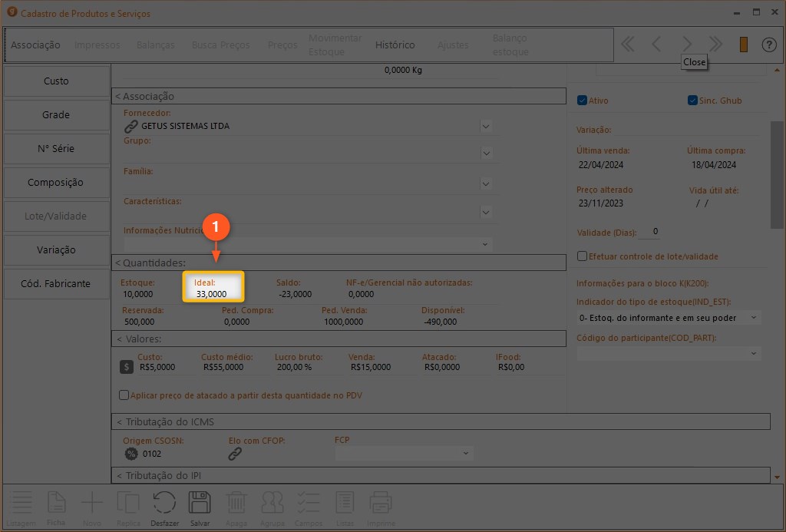
Task: Open the Fornecedor dropdown
Action: [486, 126]
